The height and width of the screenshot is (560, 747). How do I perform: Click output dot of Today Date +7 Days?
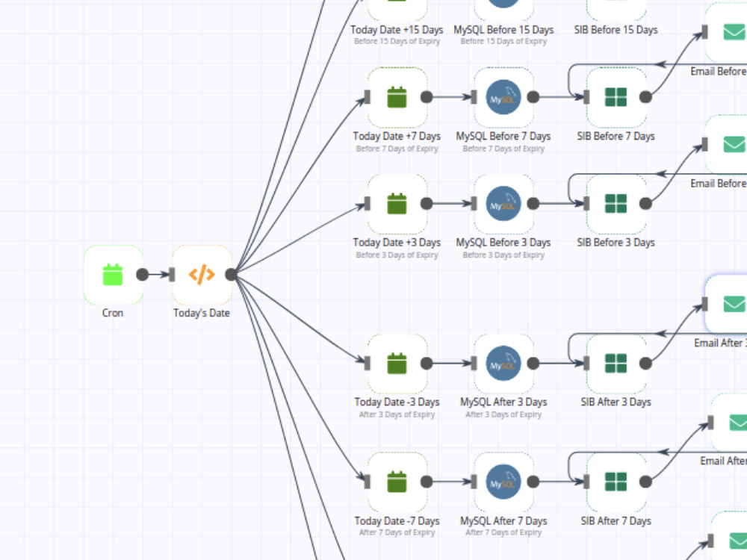coord(427,97)
